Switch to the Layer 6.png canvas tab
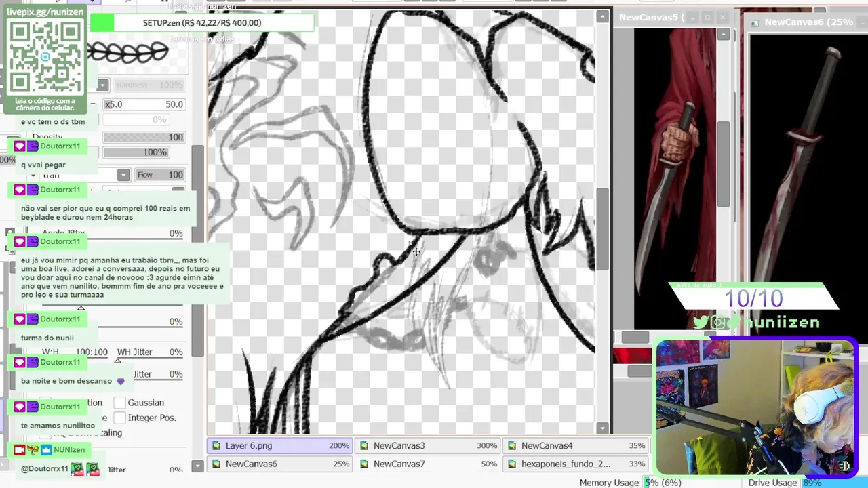The height and width of the screenshot is (488, 868). (281, 445)
